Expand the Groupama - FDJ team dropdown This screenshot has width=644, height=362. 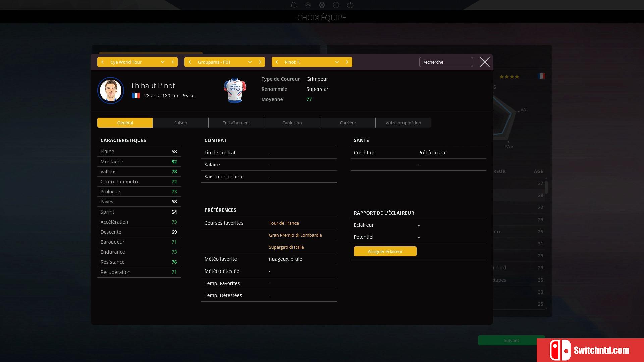[250, 62]
